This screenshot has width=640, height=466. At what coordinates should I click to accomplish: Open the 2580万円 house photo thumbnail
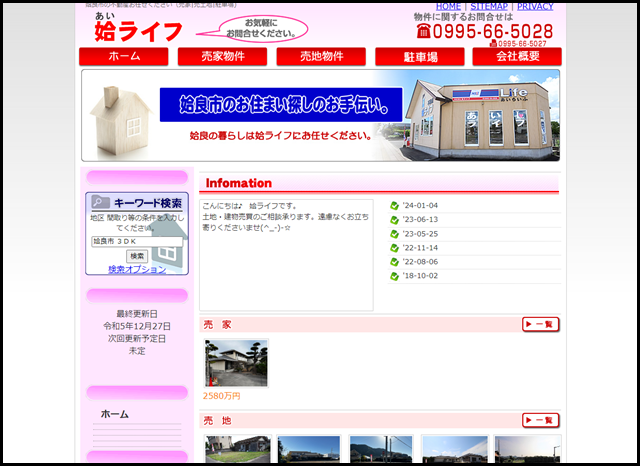click(x=236, y=363)
